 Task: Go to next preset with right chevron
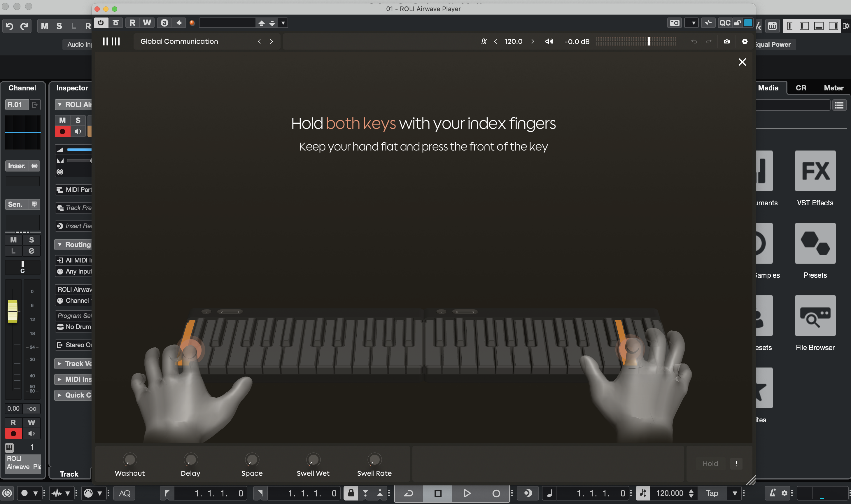[x=271, y=41]
